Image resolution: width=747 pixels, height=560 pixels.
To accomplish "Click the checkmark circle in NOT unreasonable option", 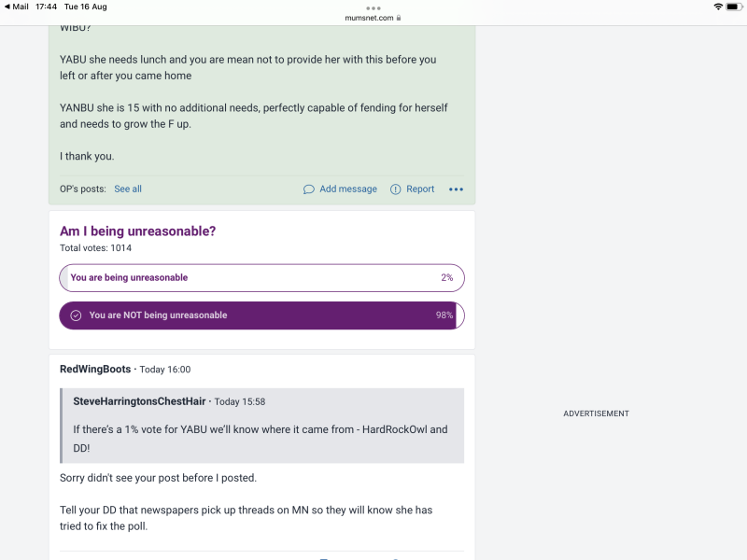I will (x=76, y=315).
